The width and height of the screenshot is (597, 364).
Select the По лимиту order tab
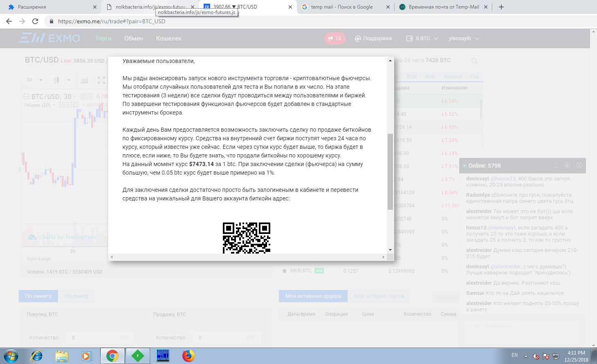(x=38, y=296)
